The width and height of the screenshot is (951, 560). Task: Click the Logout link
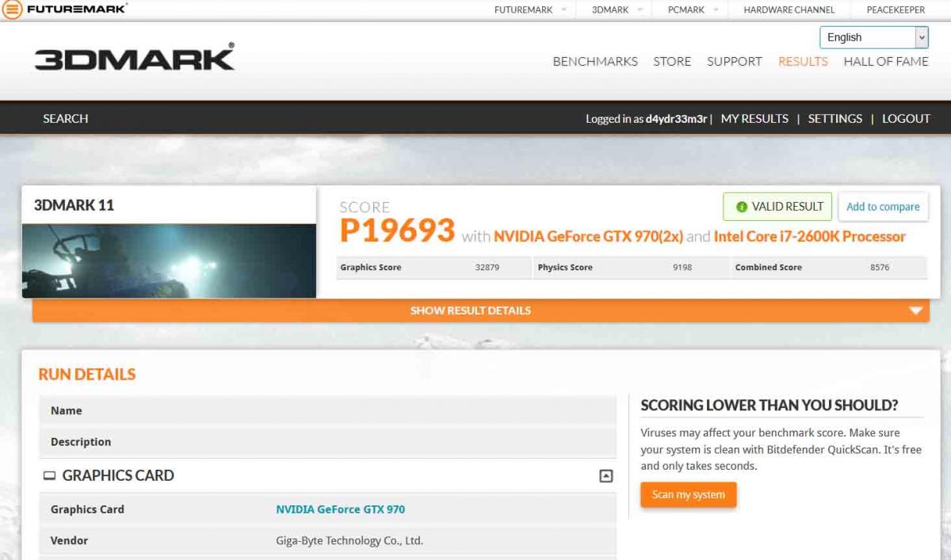[906, 118]
